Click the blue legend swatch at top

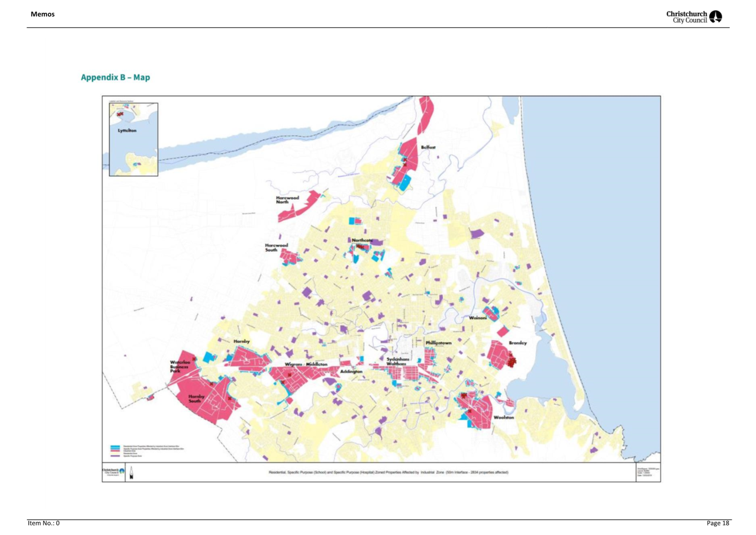pyautogui.click(x=115, y=447)
